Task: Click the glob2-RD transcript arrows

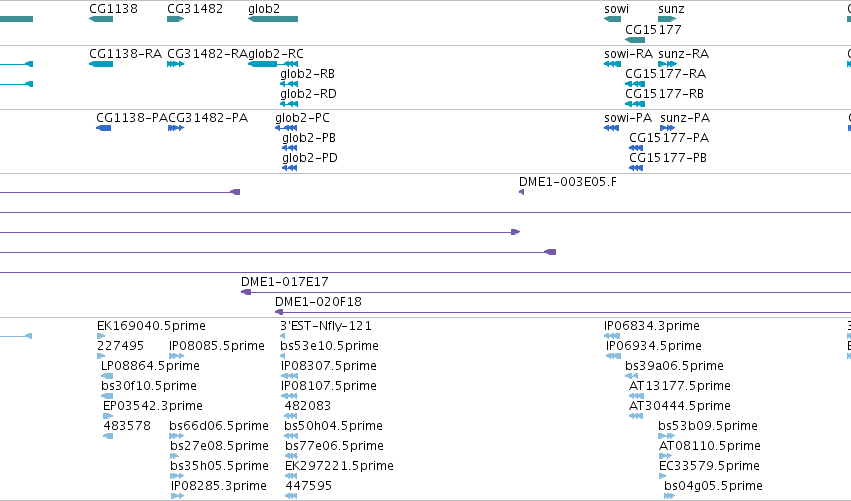Action: 289,104
